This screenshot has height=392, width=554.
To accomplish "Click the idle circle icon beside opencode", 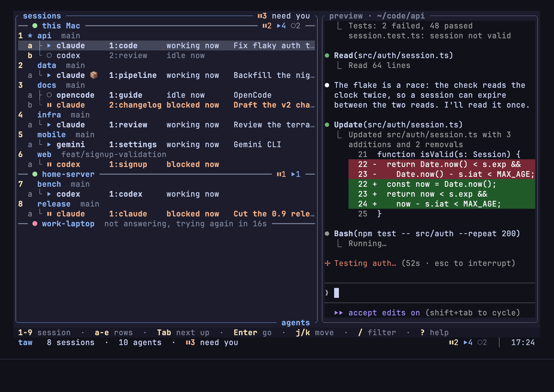I will tap(49, 95).
